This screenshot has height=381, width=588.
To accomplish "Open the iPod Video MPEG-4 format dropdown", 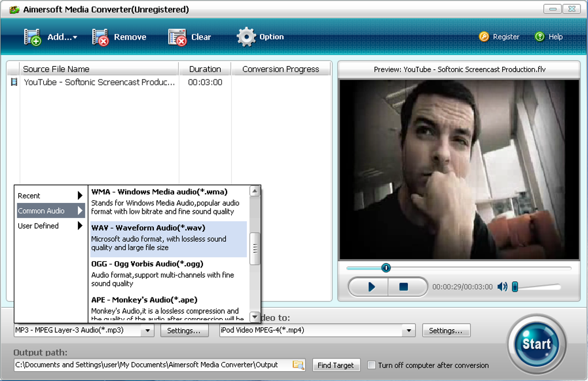I will tap(409, 330).
